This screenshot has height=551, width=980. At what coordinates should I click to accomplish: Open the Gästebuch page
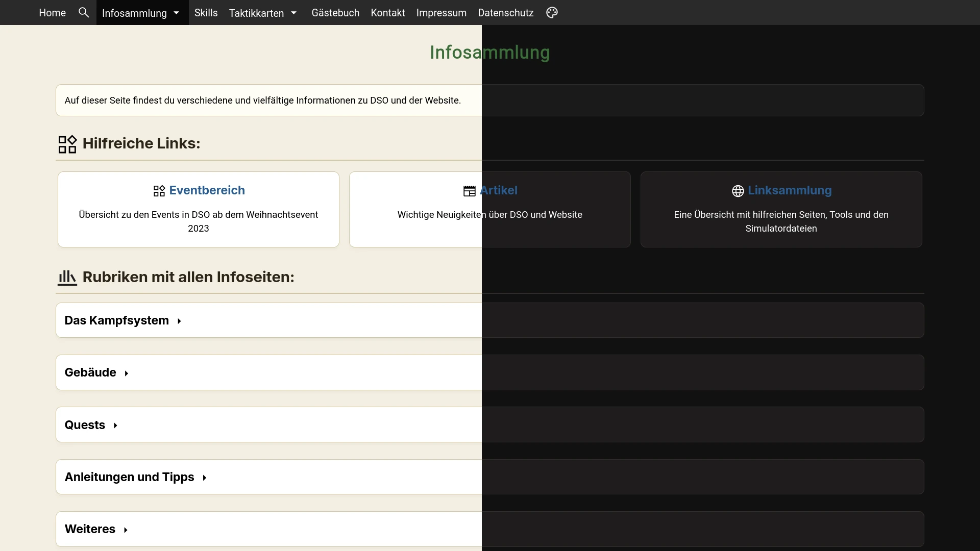335,13
